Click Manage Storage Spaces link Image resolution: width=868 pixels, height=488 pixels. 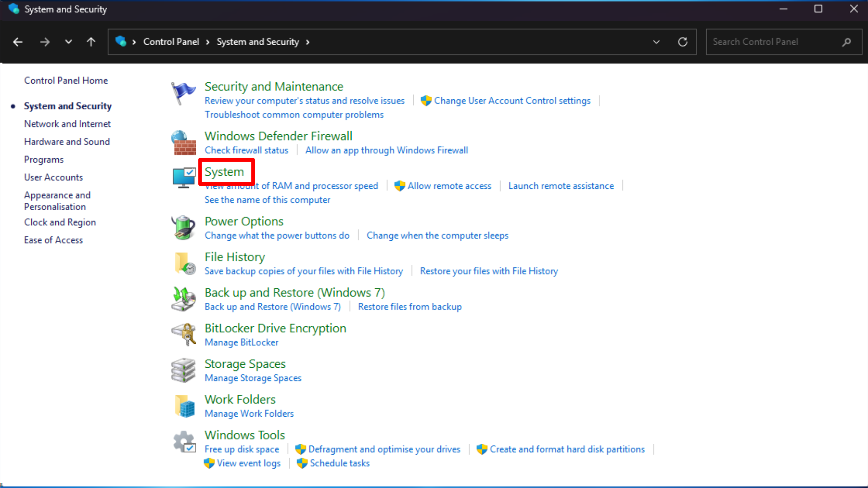pos(253,378)
